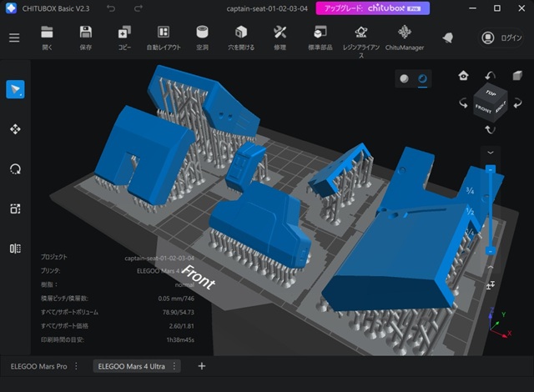This screenshot has height=392, width=534.
Task: Rotate view right arrow beside cube
Action: 517,103
